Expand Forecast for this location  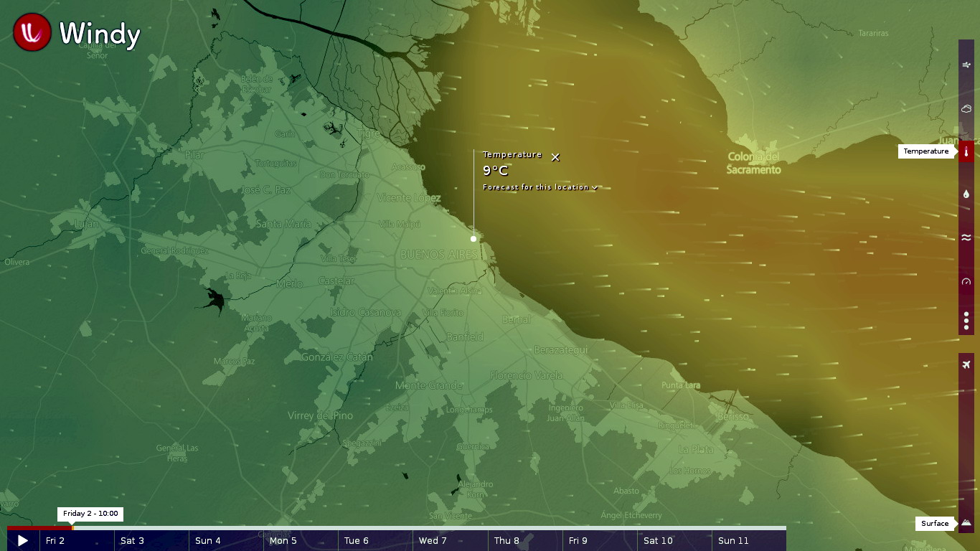[540, 187]
